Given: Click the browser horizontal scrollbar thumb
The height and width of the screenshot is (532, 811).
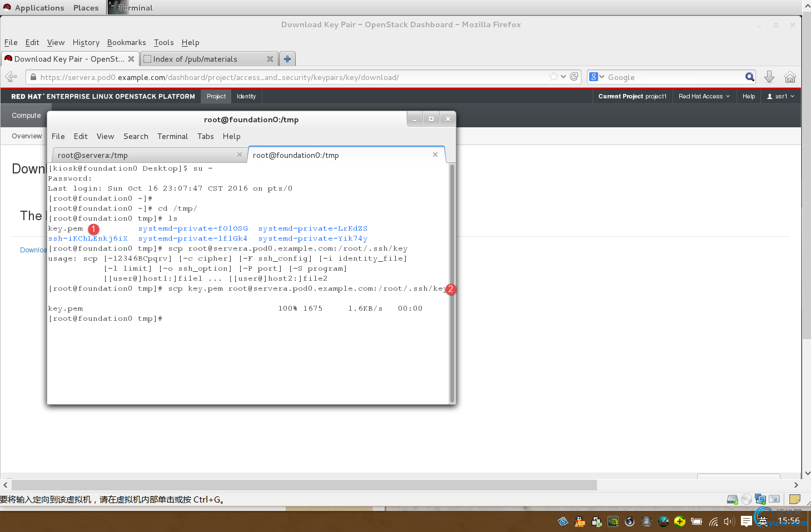Looking at the screenshot, I should [304, 485].
